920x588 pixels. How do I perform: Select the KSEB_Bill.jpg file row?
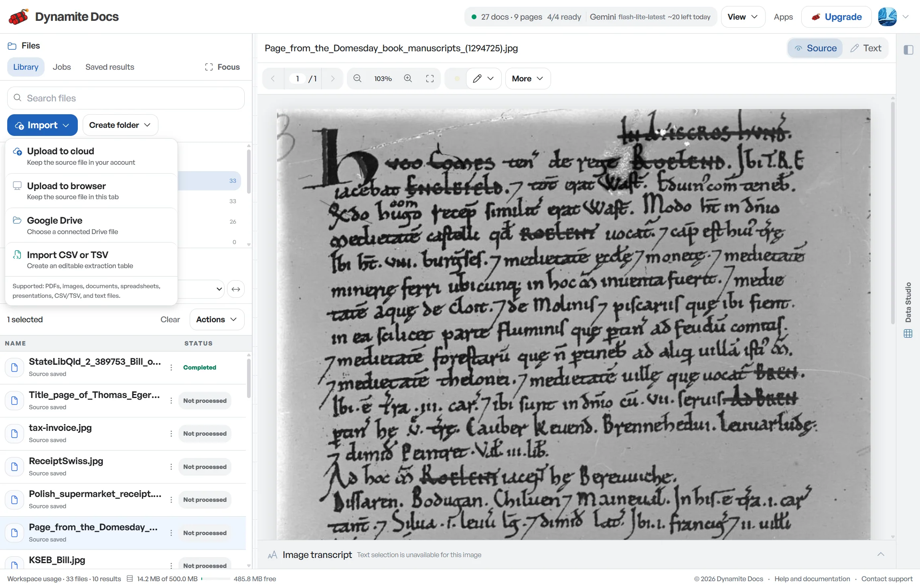click(123, 560)
